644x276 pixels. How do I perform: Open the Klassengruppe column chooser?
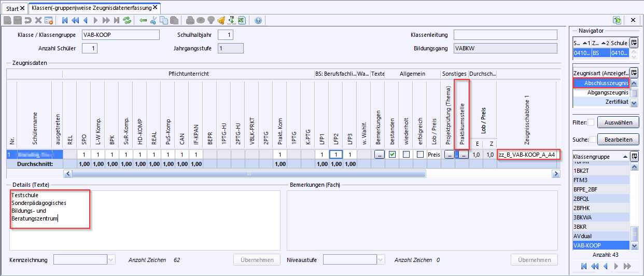point(634,156)
